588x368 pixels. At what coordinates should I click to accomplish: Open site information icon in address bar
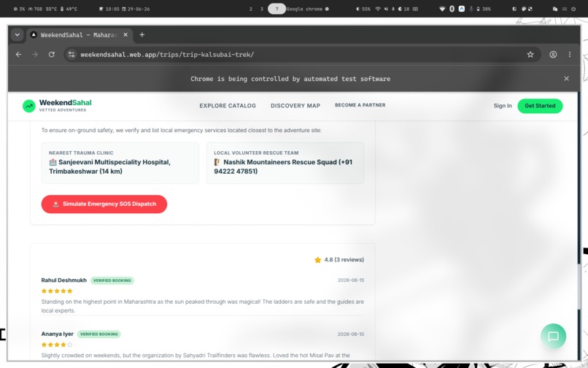click(71, 55)
